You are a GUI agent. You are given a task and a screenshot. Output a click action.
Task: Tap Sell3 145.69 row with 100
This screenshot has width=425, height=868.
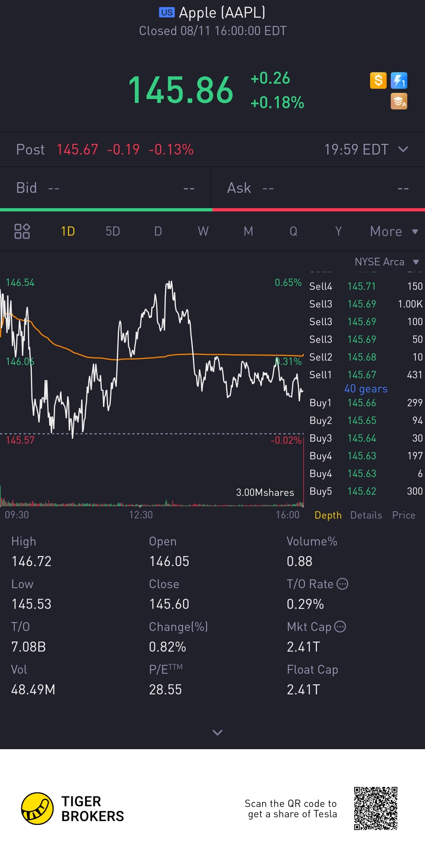[x=366, y=321]
